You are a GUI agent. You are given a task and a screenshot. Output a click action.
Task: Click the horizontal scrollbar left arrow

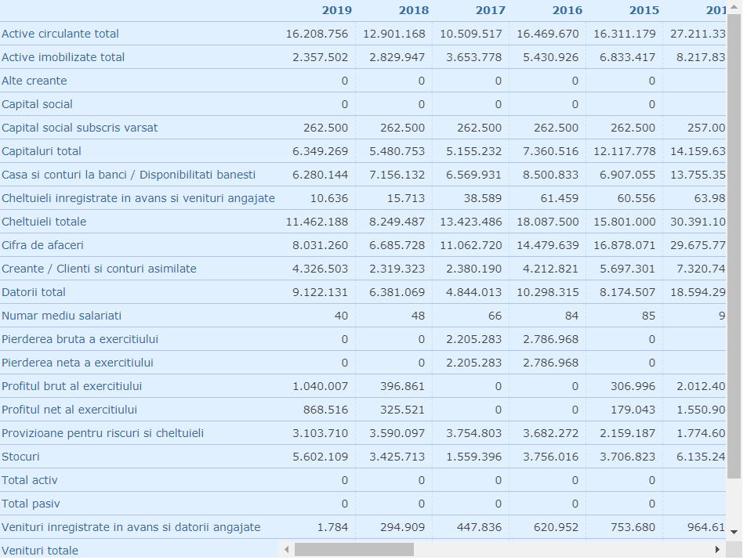pyautogui.click(x=286, y=550)
